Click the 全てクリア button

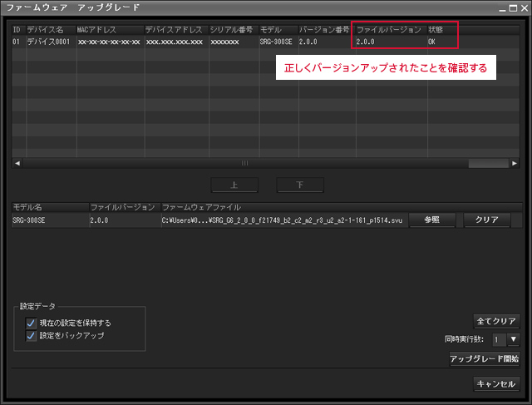point(496,321)
